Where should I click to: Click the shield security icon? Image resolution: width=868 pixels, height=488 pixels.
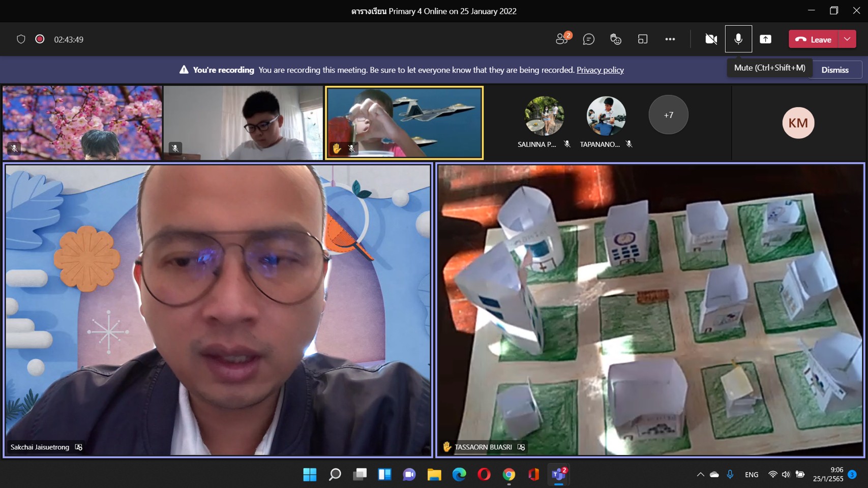pos(21,39)
